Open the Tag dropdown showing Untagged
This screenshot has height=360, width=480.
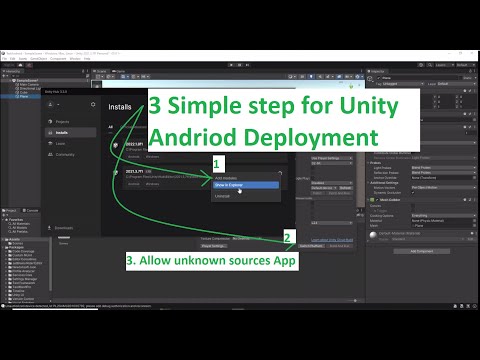pos(403,84)
